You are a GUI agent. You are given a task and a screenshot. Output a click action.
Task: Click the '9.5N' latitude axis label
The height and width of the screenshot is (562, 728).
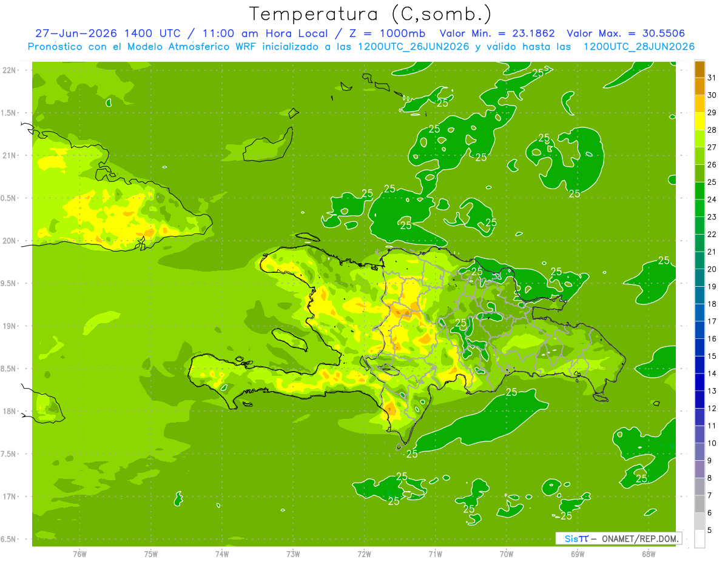point(9,283)
